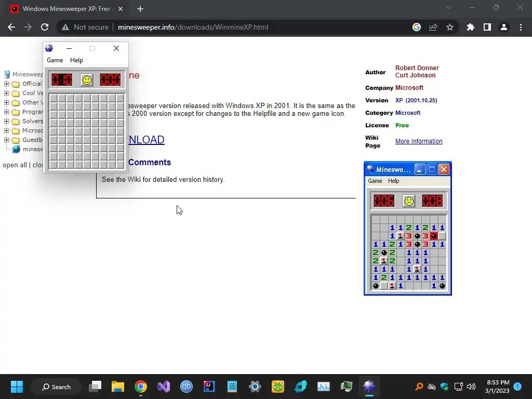Open the tab search dropdown chevron

(x=448, y=7)
